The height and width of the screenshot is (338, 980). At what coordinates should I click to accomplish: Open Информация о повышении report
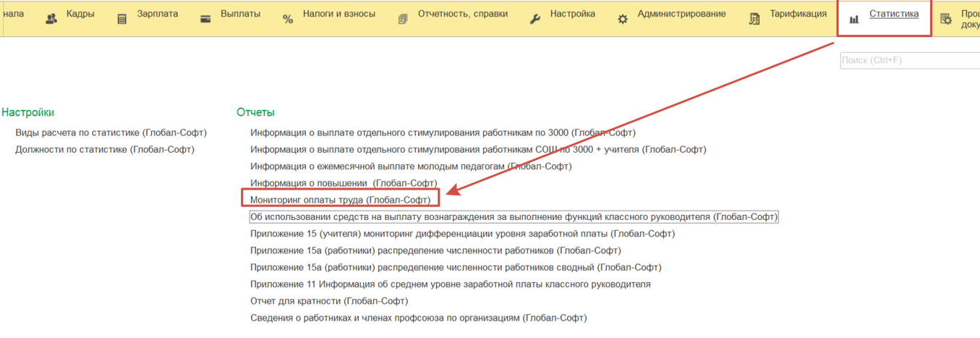tap(344, 183)
